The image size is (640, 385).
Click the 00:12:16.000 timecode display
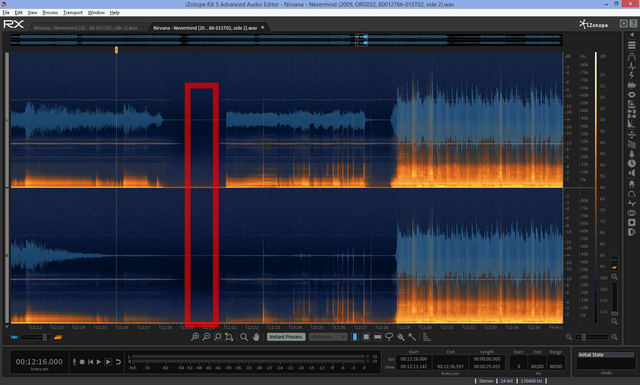pyautogui.click(x=39, y=362)
